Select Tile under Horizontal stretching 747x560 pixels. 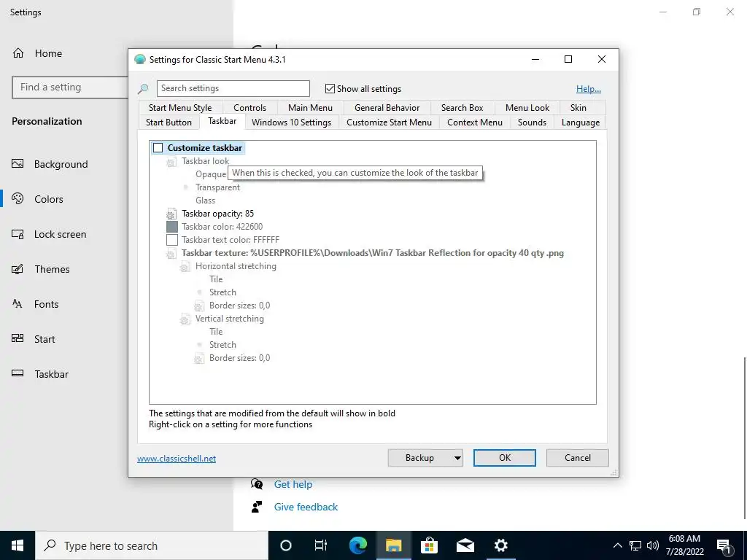pos(216,279)
